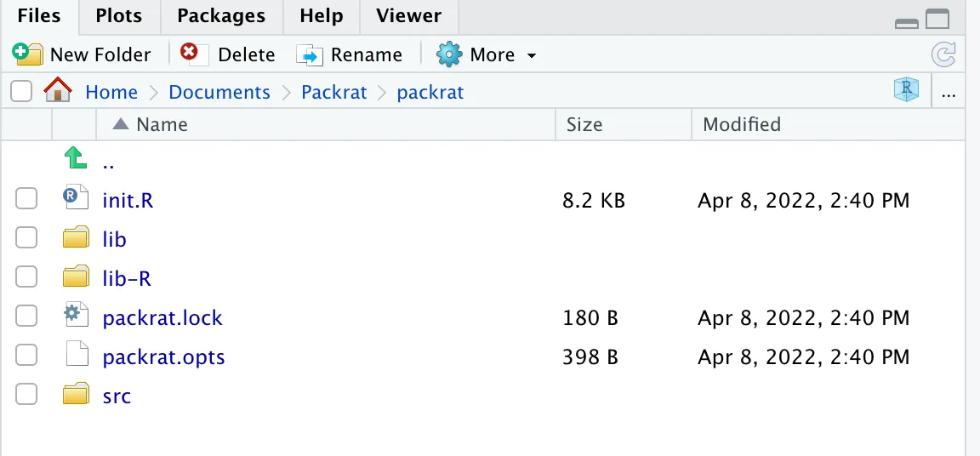Switch to the Plots tab
980x456 pixels.
click(118, 16)
